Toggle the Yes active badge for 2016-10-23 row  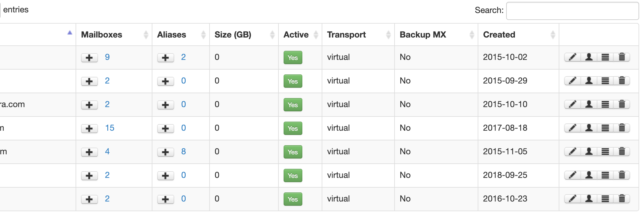click(293, 199)
